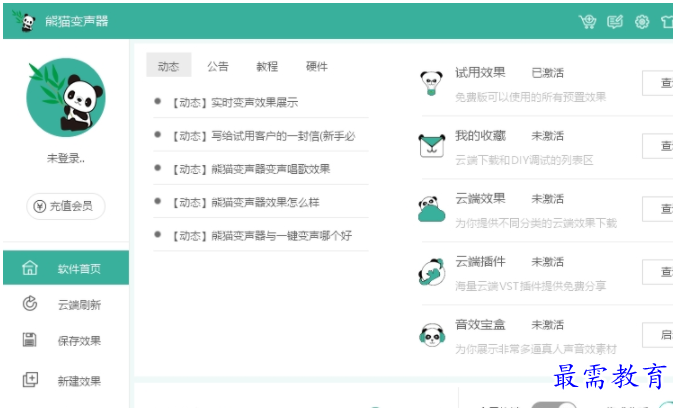Click the 我的收藏 envelope icon
This screenshot has height=408, width=675.
(x=432, y=145)
